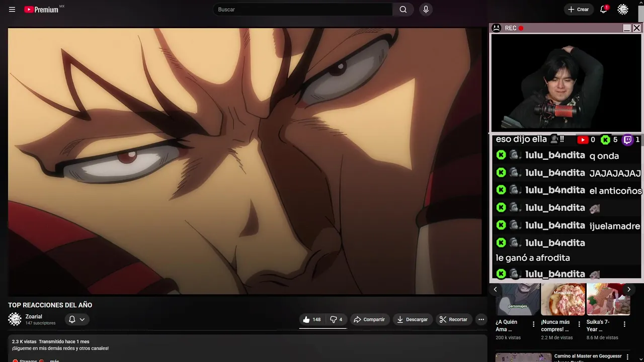Screen dimensions: 644x362
Task: Download the video with Descargar
Action: tap(412, 319)
